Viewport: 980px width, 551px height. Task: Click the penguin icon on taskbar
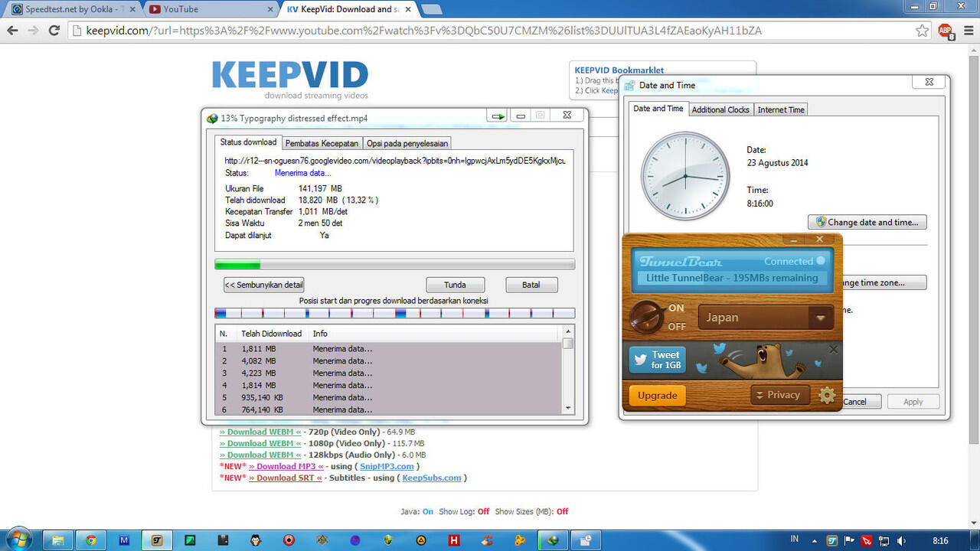pos(256,540)
